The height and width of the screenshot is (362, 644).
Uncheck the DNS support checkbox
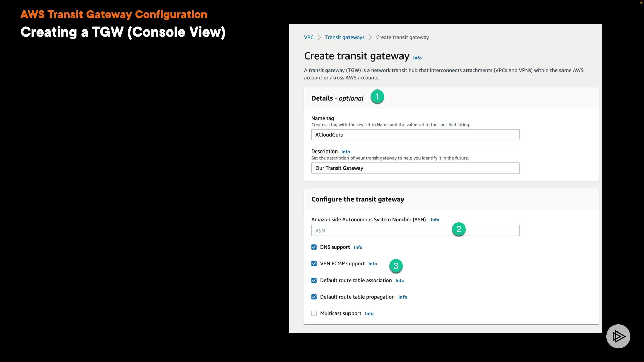coord(314,247)
